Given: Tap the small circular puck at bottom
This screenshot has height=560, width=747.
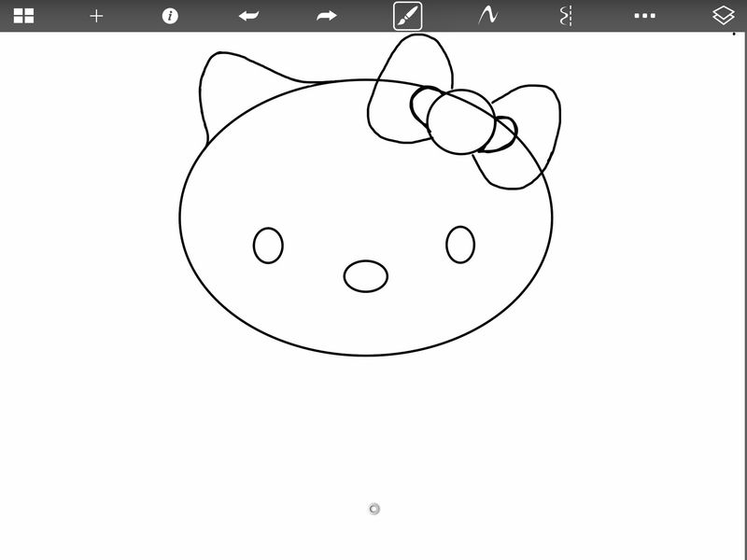Looking at the screenshot, I should pyautogui.click(x=374, y=509).
